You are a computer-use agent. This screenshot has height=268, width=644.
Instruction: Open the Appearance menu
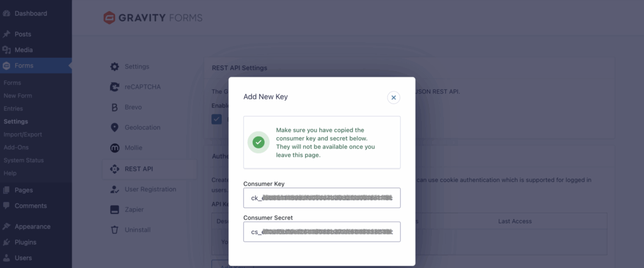tap(33, 226)
